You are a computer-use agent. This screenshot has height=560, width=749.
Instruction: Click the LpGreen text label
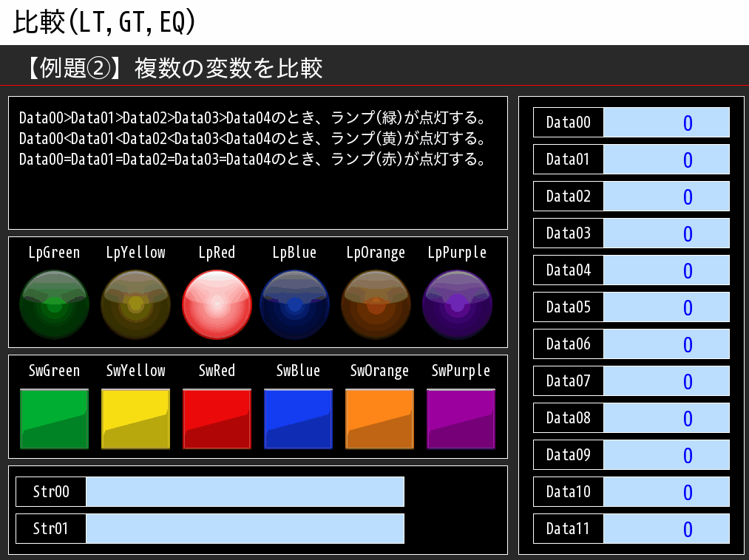(55, 253)
